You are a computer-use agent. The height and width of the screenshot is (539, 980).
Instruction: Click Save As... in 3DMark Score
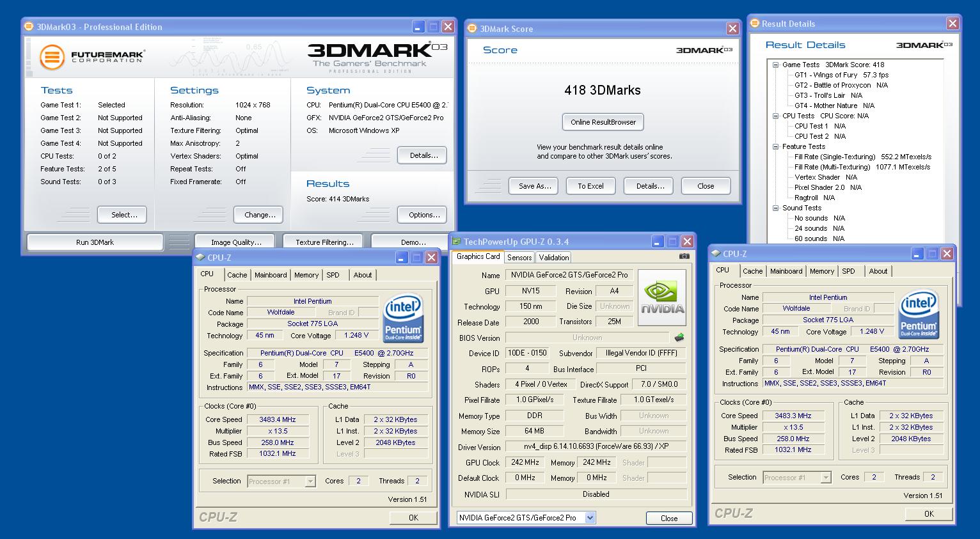(x=534, y=186)
